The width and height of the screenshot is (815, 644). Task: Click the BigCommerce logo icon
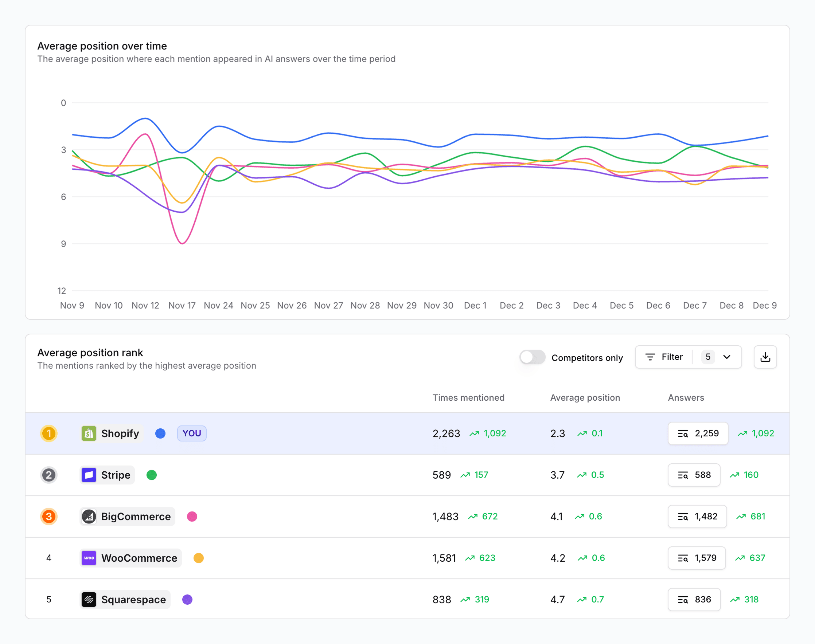89,517
